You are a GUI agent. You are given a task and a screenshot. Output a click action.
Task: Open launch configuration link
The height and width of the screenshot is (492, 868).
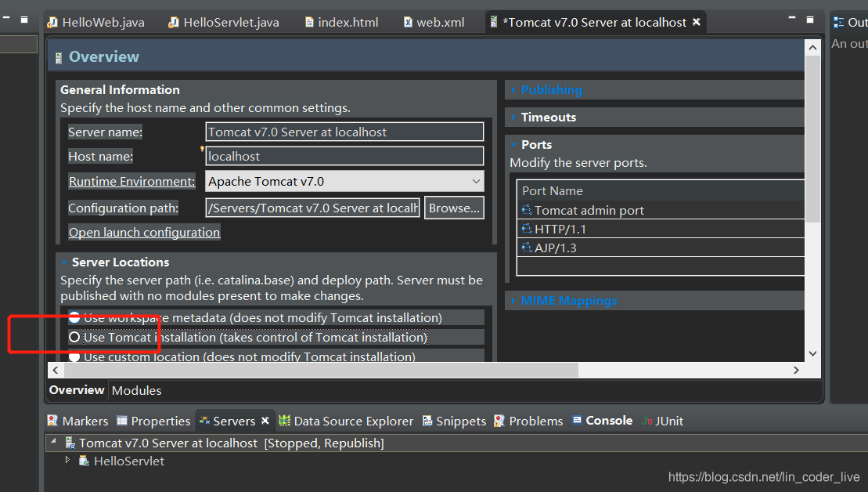[x=144, y=232]
